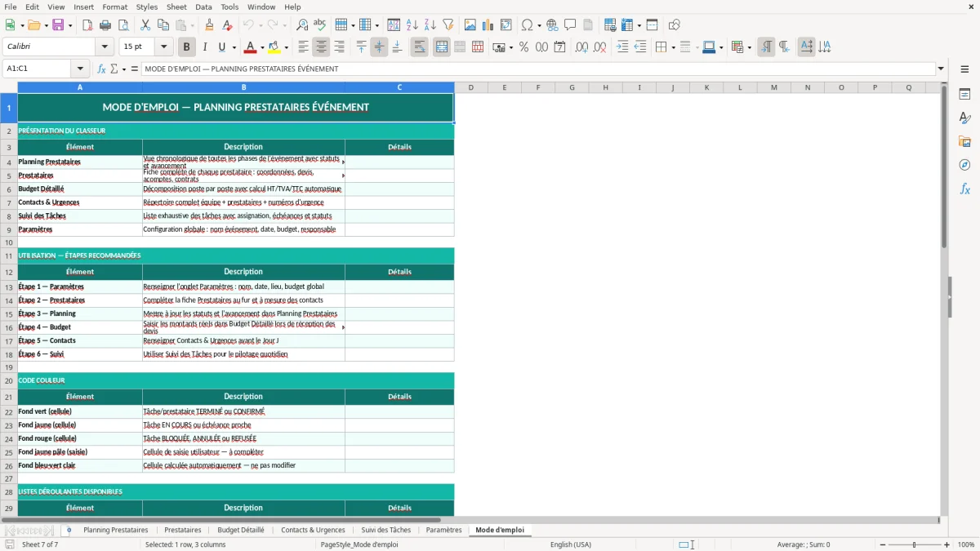This screenshot has width=980, height=551.
Task: Toggle Bold formatting
Action: [x=186, y=47]
